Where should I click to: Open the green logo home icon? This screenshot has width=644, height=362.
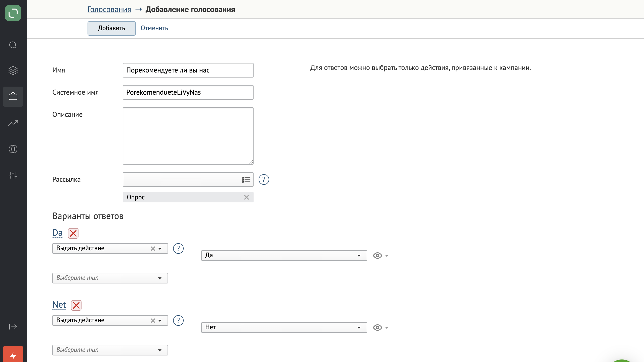click(13, 13)
